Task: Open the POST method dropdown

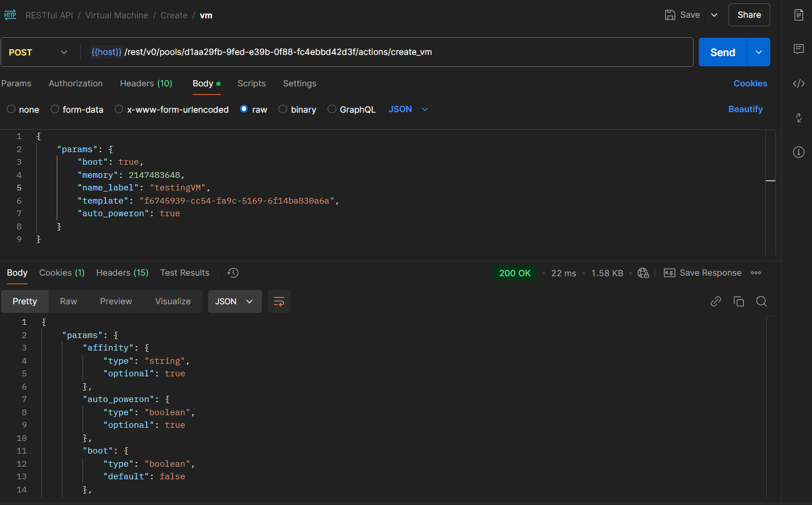Action: pos(38,52)
